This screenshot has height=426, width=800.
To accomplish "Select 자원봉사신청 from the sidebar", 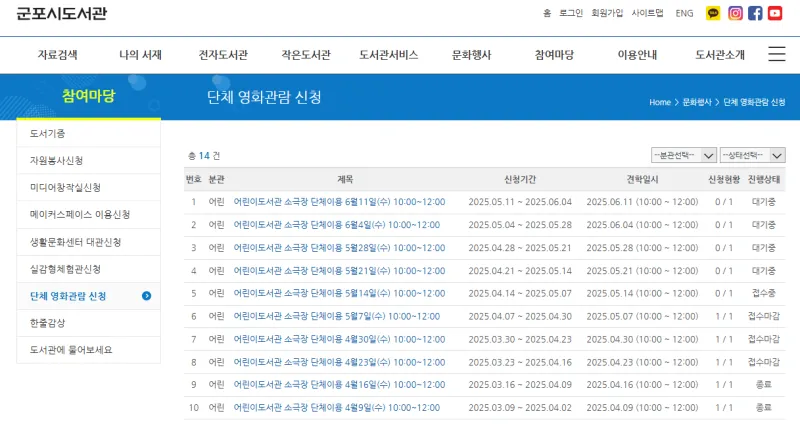I will point(57,161).
